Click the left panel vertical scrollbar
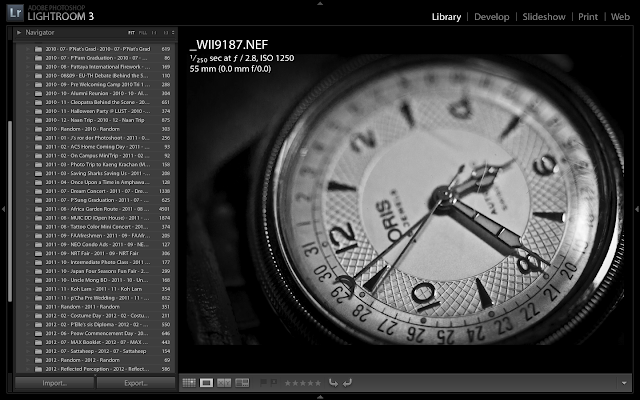The image size is (640, 400). point(10,211)
